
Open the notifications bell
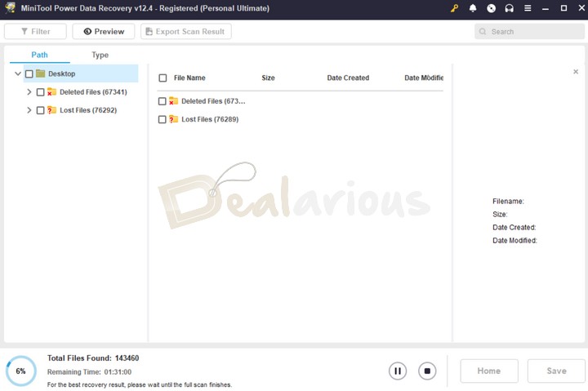[473, 8]
